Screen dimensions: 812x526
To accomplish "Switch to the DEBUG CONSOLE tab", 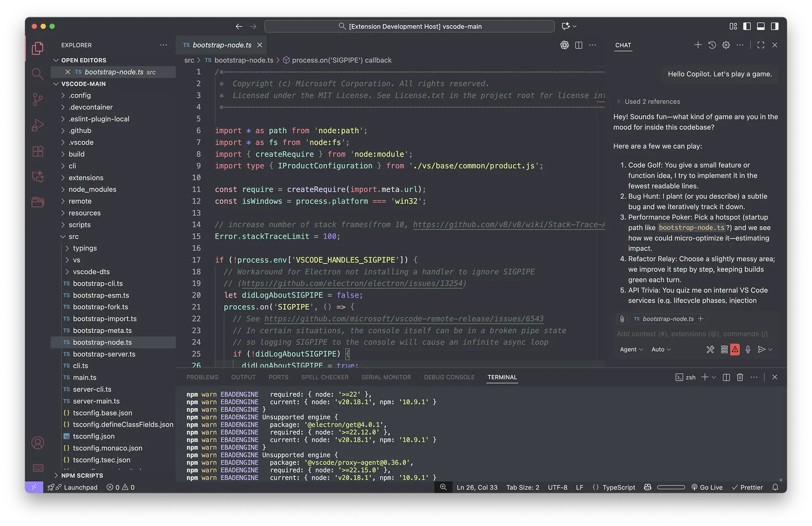I will point(449,377).
